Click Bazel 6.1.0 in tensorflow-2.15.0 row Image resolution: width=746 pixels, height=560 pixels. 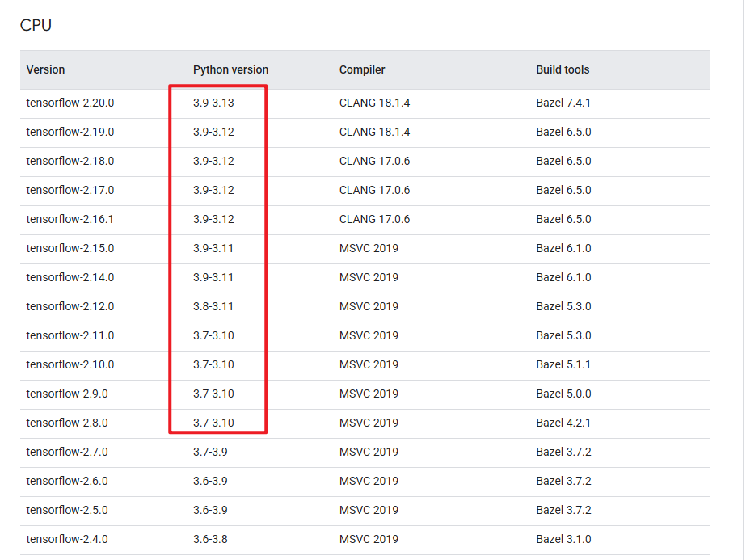[x=564, y=248]
